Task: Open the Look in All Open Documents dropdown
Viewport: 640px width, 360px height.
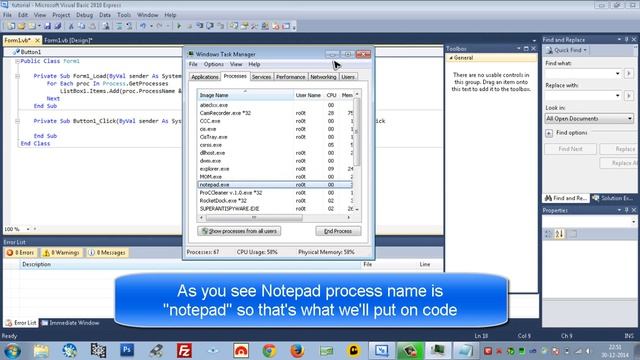Action: [589, 118]
